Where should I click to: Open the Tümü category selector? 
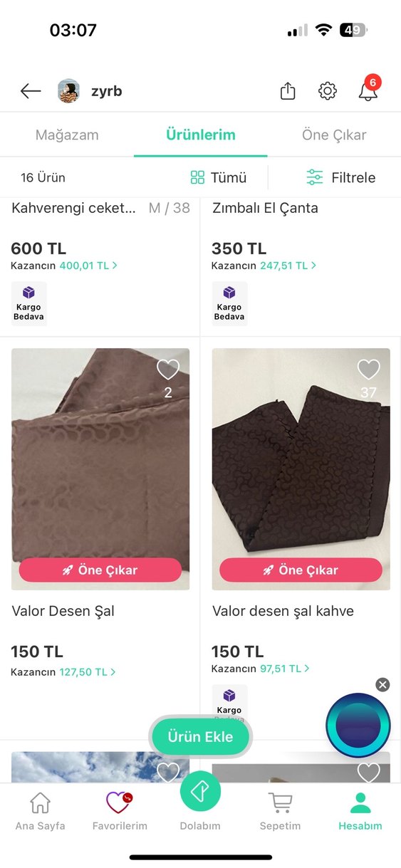(x=219, y=177)
